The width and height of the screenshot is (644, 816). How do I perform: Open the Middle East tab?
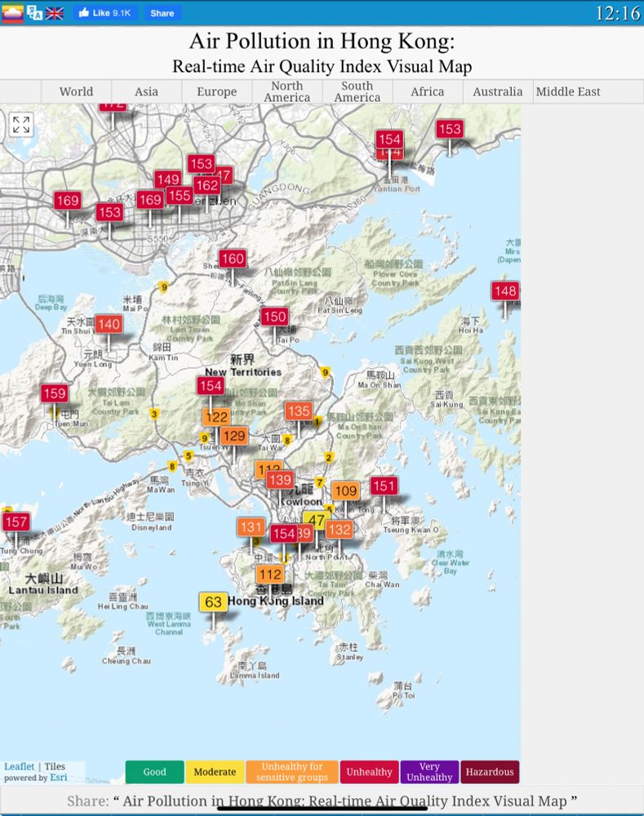(x=568, y=91)
